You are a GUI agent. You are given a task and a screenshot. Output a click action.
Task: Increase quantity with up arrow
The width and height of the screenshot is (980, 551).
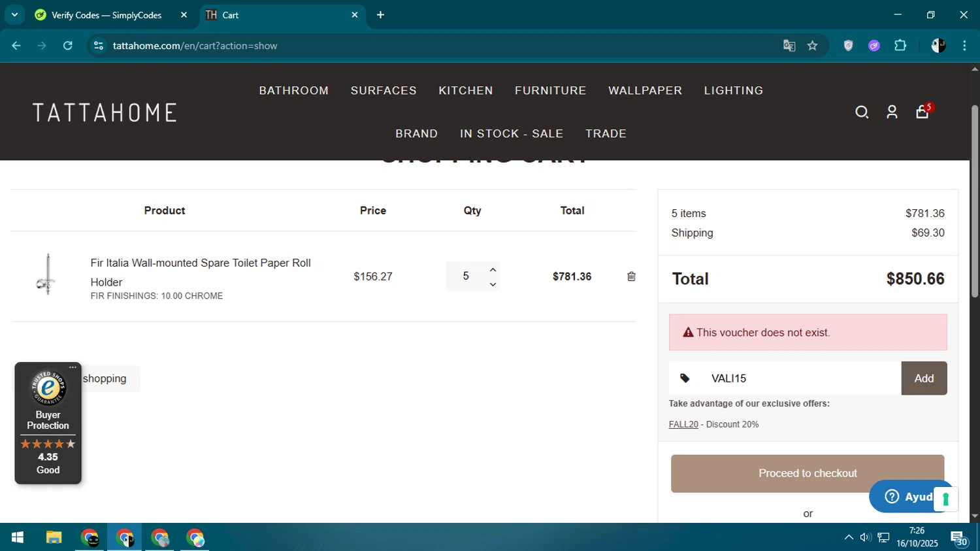tap(493, 269)
